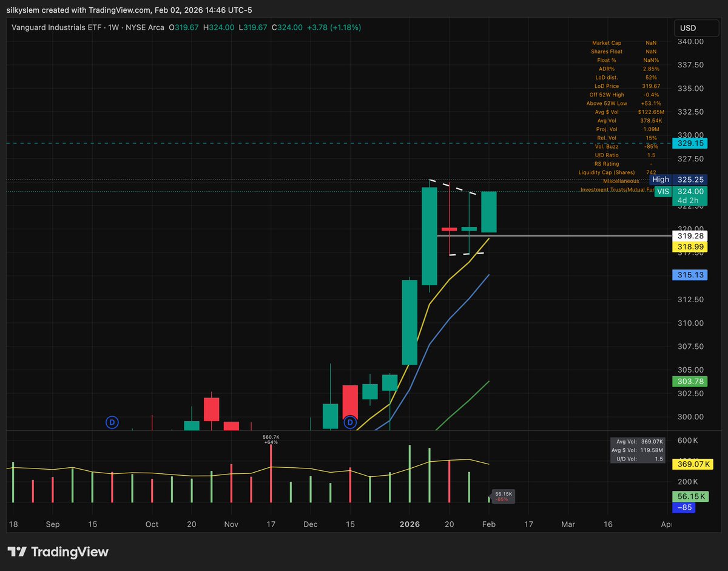Click the change value +3.78 (+1.18%)

pos(333,27)
